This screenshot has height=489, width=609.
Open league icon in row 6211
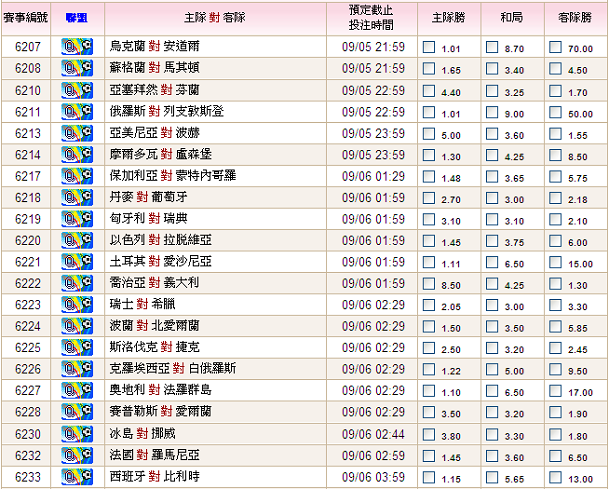coord(77,111)
